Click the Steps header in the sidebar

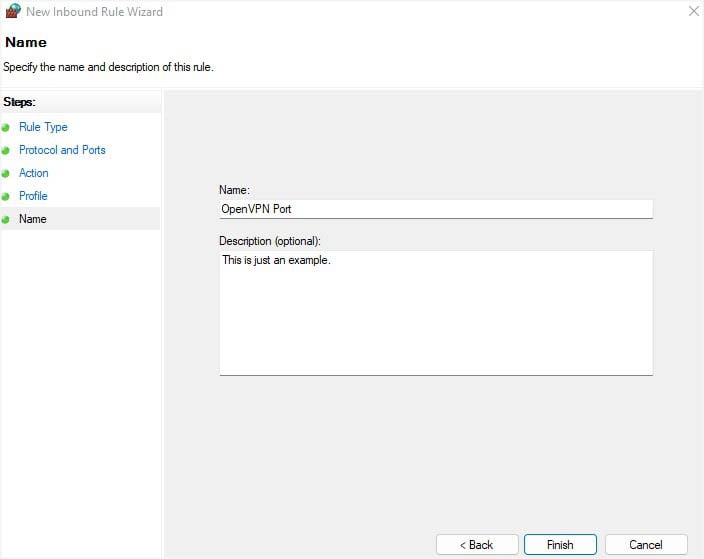[x=20, y=102]
